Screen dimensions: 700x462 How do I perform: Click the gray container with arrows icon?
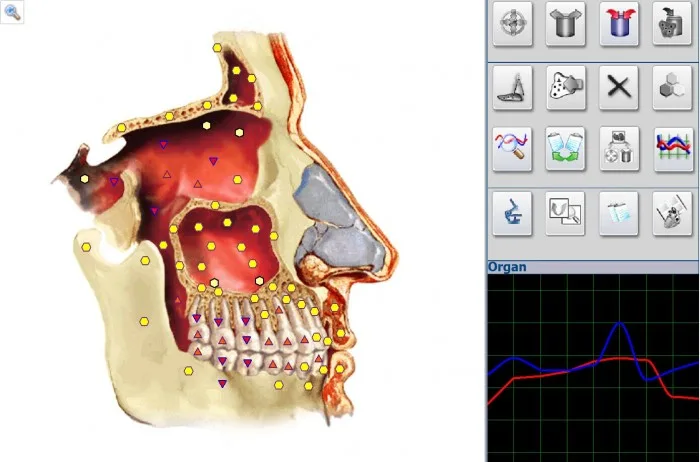tap(566, 23)
